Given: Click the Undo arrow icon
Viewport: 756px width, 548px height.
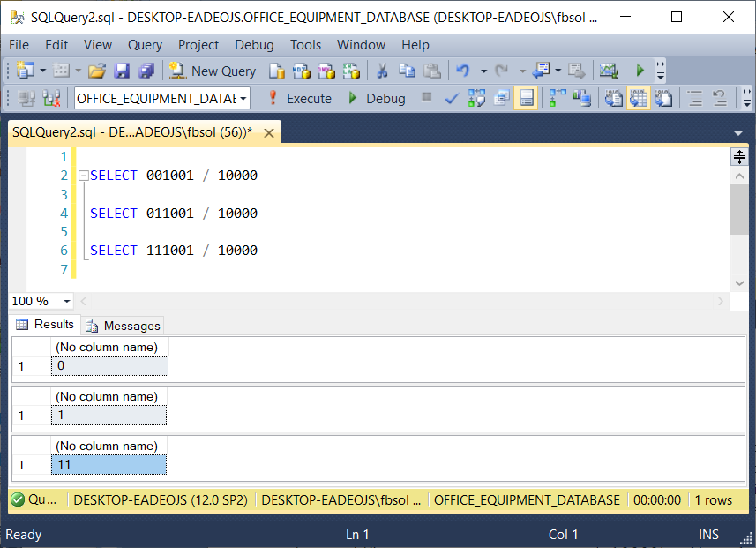Looking at the screenshot, I should pos(462,71).
